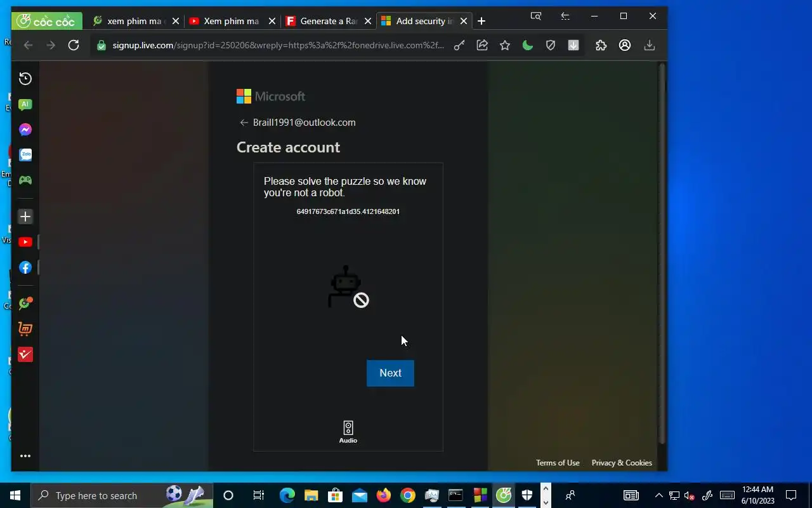The image size is (812, 508).
Task: Bookmark this page with the star
Action: click(505, 45)
